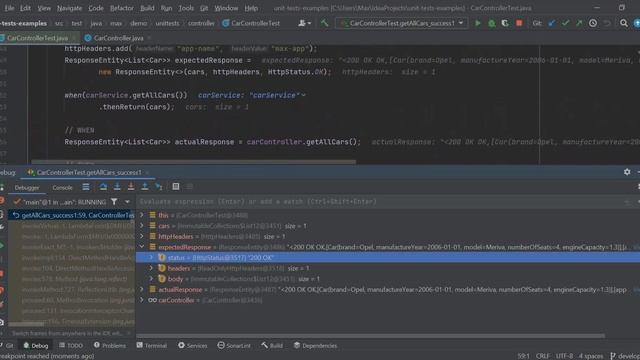Image resolution: width=640 pixels, height=360 pixels.
Task: Collapse the 'expectedResponse' variable node
Action: pyautogui.click(x=142, y=247)
